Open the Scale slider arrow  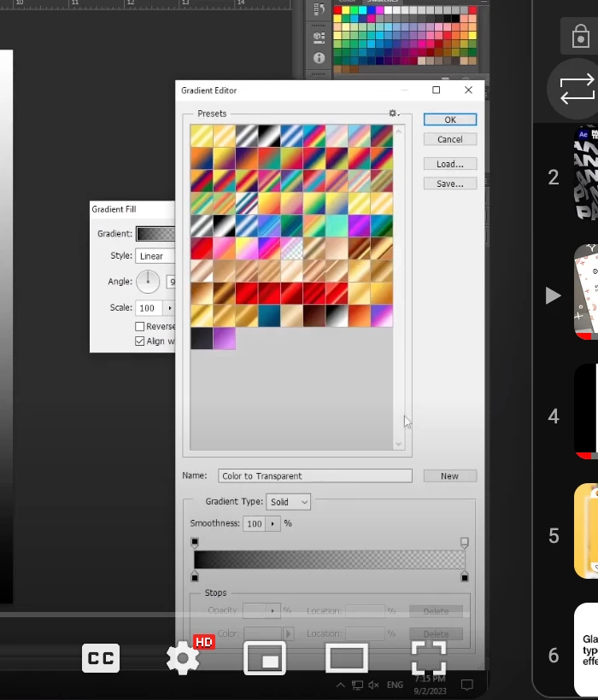pyautogui.click(x=169, y=308)
